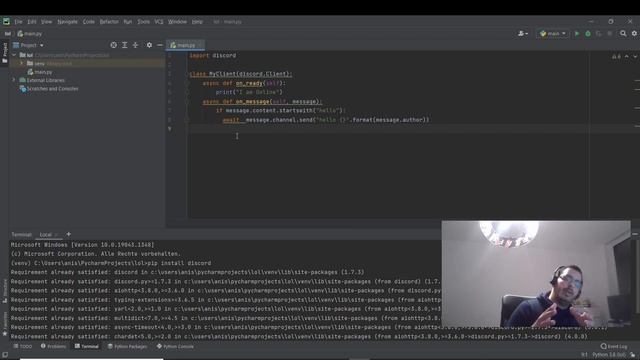This screenshot has width=640, height=360.
Task: Click the Run with Coverage icon
Action: (x=598, y=33)
